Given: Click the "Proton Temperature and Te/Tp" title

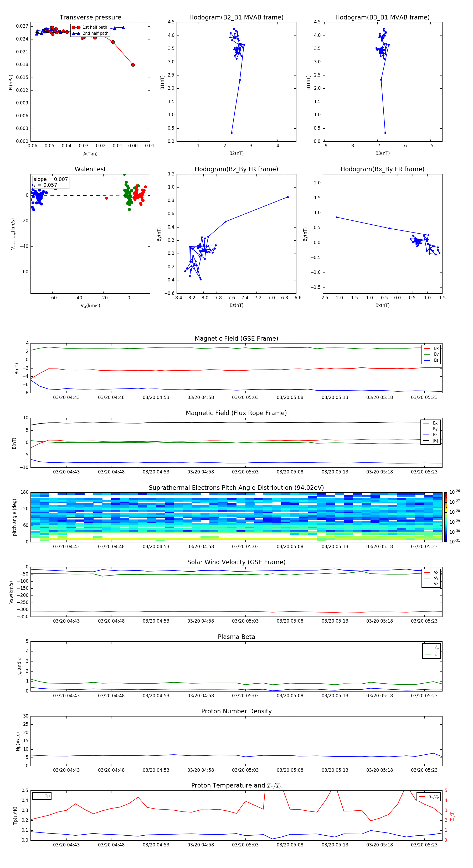Looking at the screenshot, I should (236, 786).
